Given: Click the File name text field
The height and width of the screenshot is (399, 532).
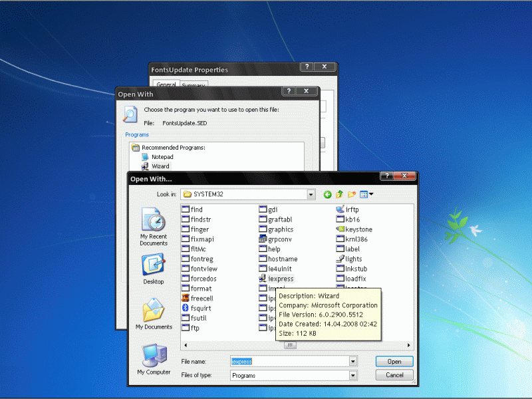Looking at the screenshot, I should point(289,361).
